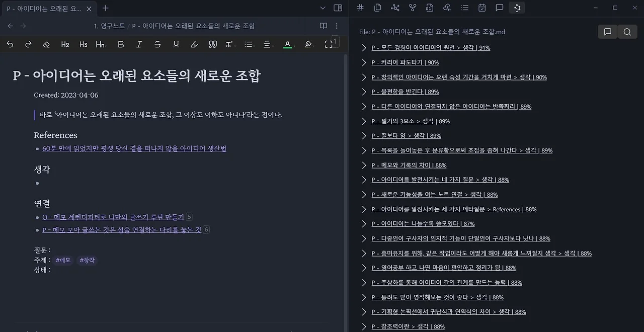Open the note's more options menu
Screen dimensions: 644x332
[x=337, y=26]
